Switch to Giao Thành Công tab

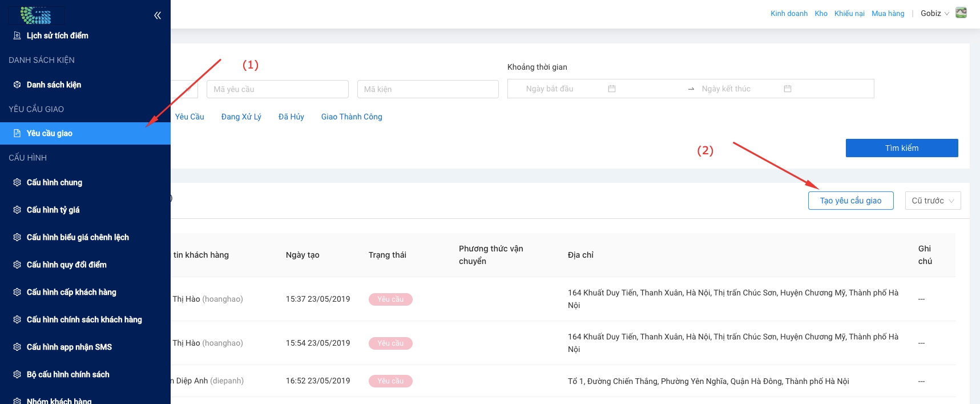click(352, 117)
